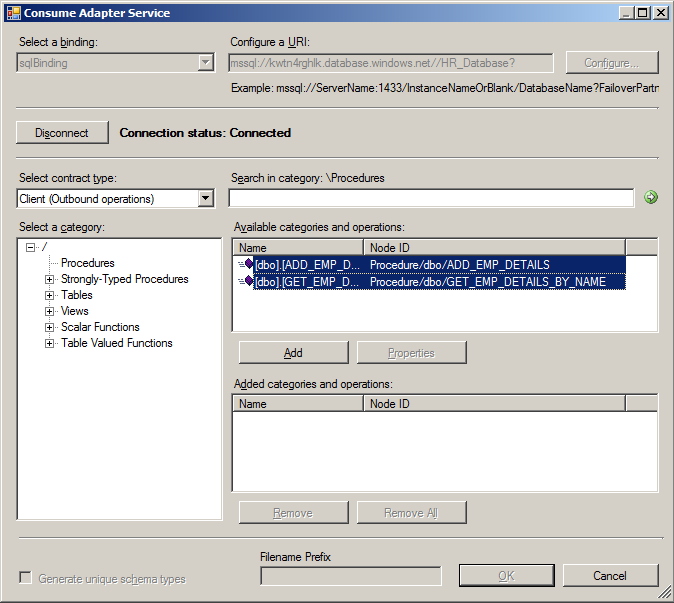This screenshot has height=603, width=674.
Task: Select the Tables category
Action: (77, 295)
